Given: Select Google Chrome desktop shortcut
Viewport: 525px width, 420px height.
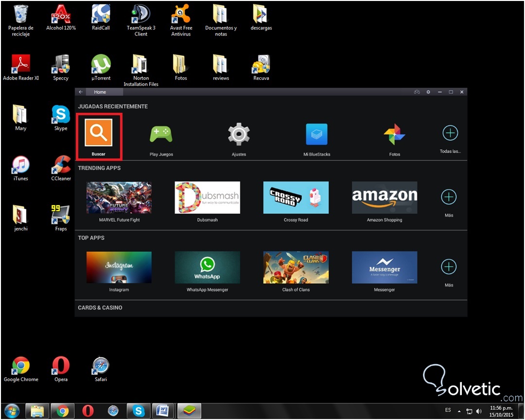Looking at the screenshot, I should point(21,369).
